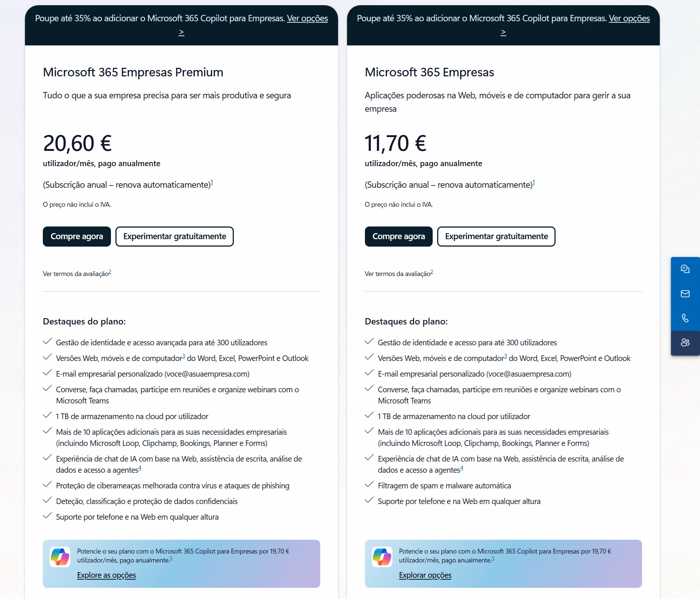Image resolution: width=700 pixels, height=599 pixels.
Task: Click Copilot logo in Microsoft 365 Empresas plan
Action: pos(382,557)
